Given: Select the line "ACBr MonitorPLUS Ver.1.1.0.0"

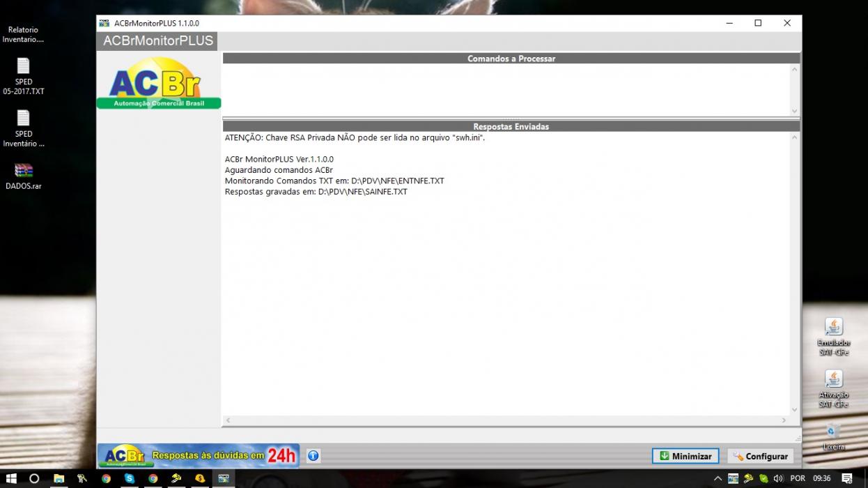Looking at the screenshot, I should click(x=279, y=160).
